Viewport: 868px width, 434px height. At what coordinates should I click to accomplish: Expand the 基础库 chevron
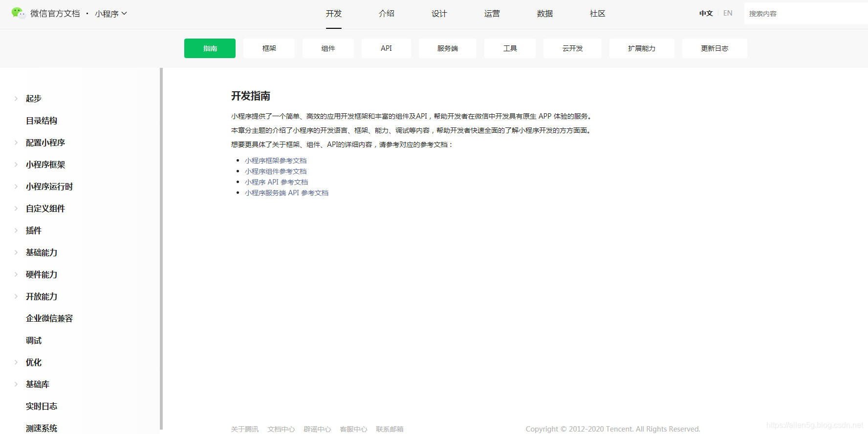16,384
